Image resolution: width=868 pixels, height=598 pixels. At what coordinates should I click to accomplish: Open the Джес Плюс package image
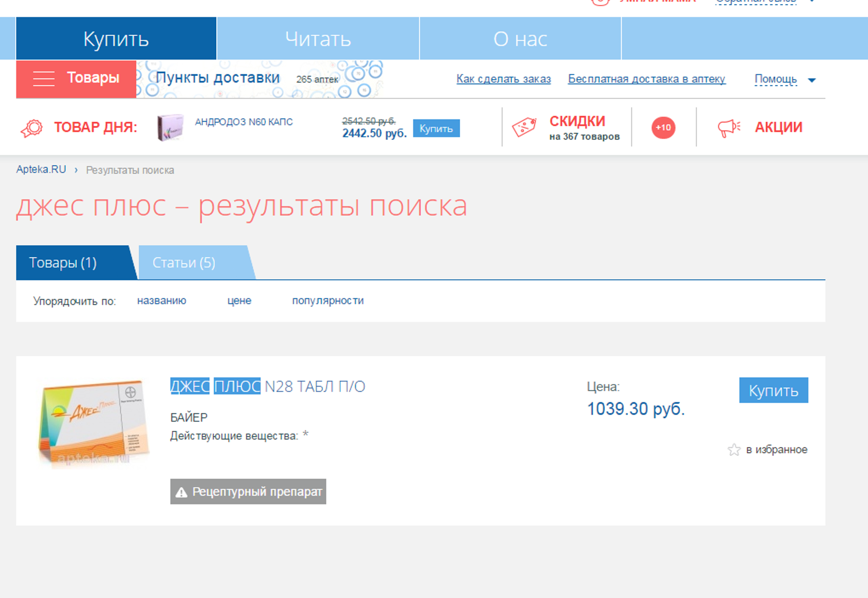[x=94, y=423]
